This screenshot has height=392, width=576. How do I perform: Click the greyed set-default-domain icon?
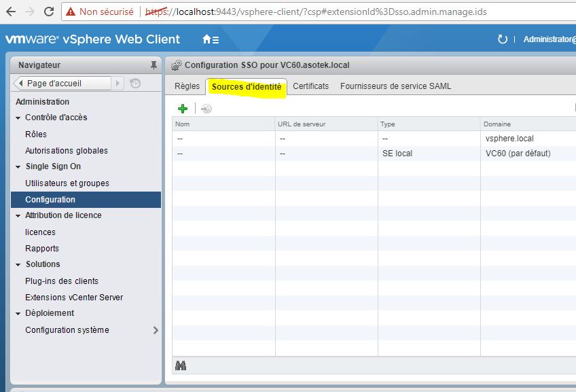click(x=206, y=109)
